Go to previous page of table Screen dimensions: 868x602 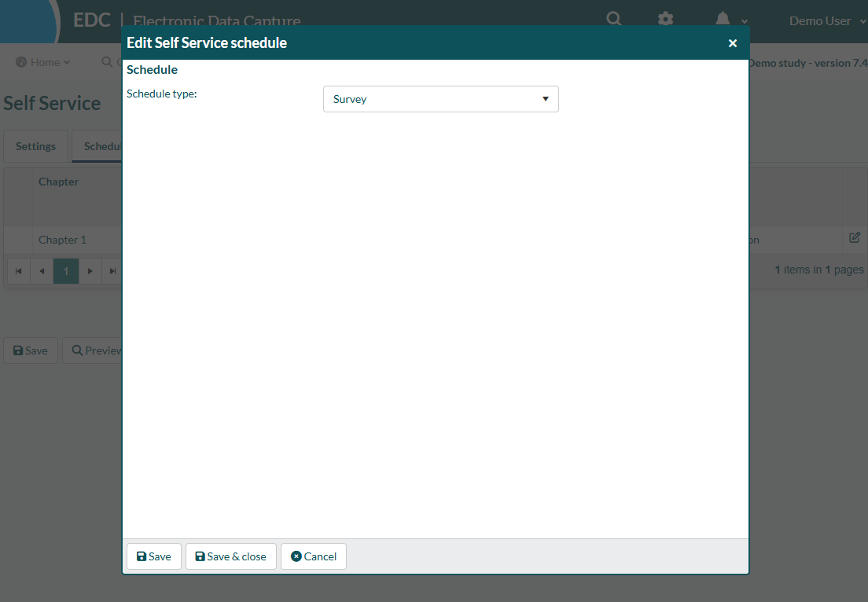pyautogui.click(x=42, y=271)
